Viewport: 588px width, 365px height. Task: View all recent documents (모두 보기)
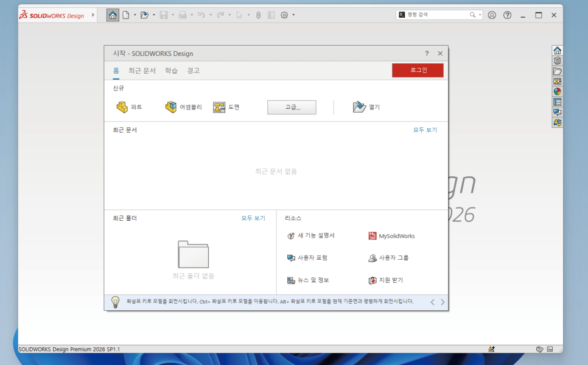tap(425, 130)
